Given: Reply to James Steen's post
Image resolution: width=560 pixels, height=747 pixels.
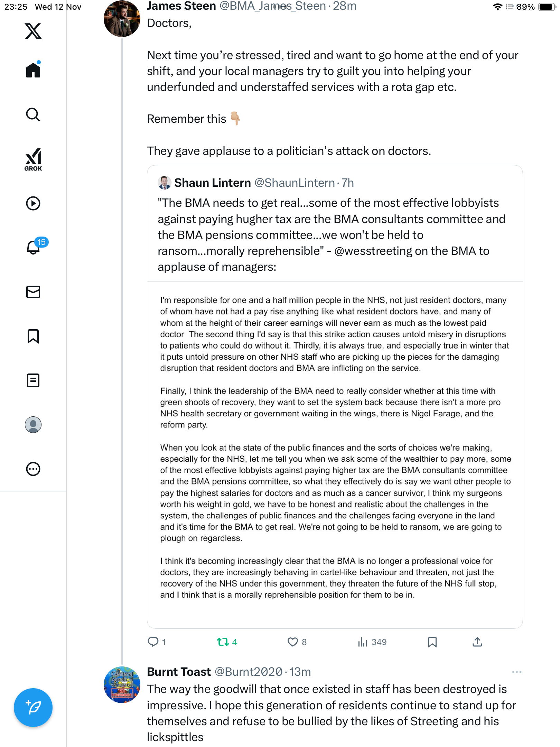Looking at the screenshot, I should pos(153,642).
